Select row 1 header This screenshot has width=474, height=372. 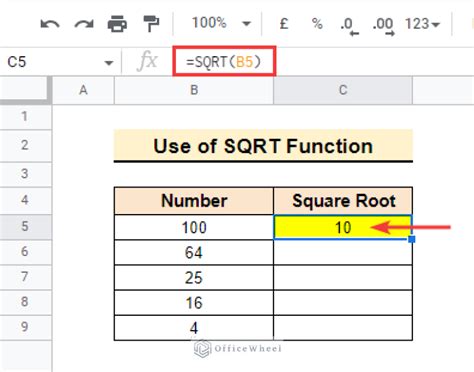pos(26,117)
